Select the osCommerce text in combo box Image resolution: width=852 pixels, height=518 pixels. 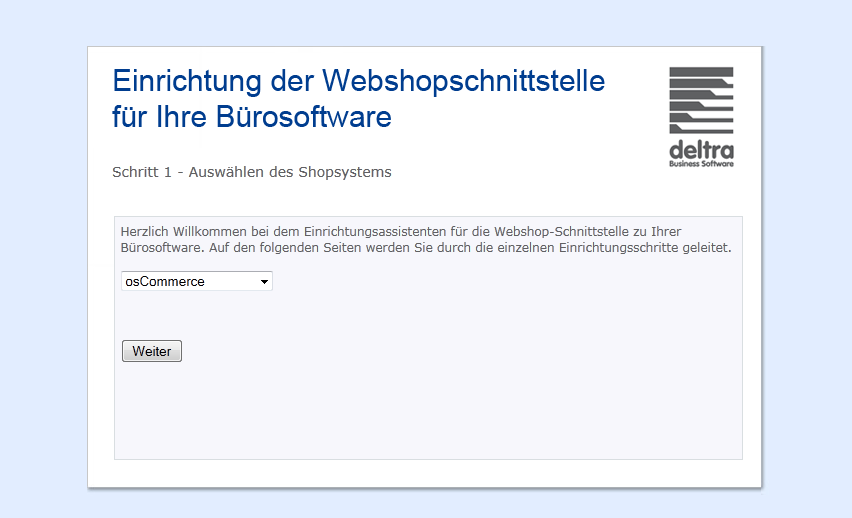coord(165,282)
